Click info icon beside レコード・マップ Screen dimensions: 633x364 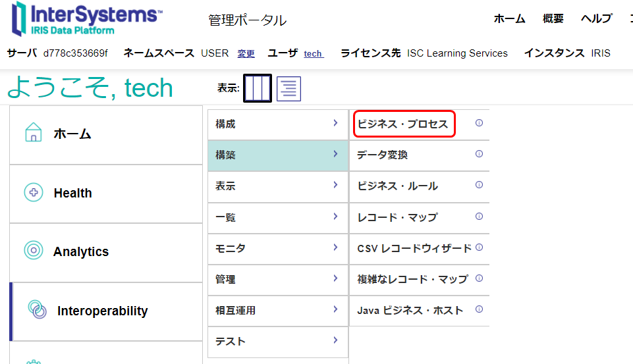click(x=479, y=216)
